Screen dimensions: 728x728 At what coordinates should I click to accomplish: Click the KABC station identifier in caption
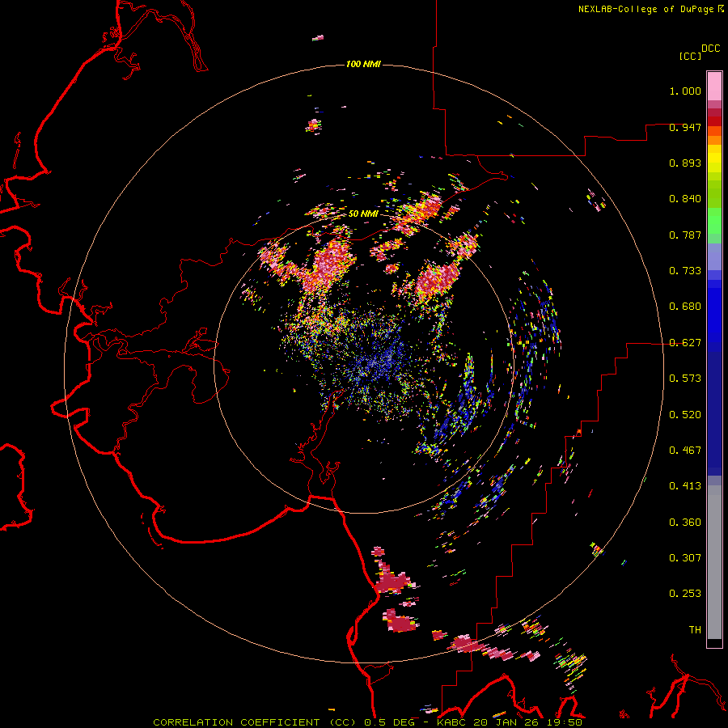451,722
